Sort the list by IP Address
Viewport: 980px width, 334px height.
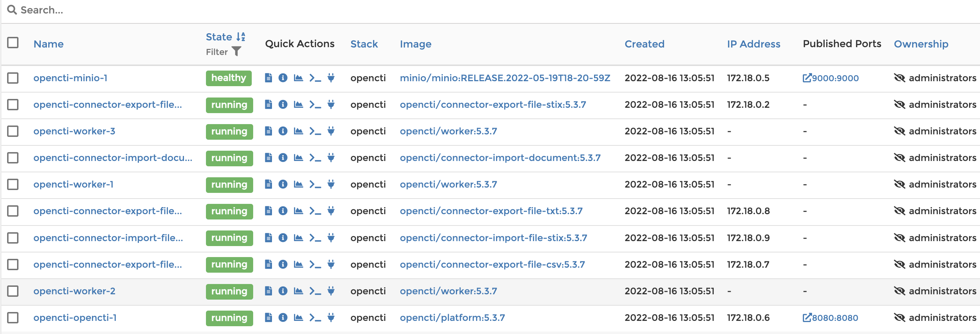753,44
